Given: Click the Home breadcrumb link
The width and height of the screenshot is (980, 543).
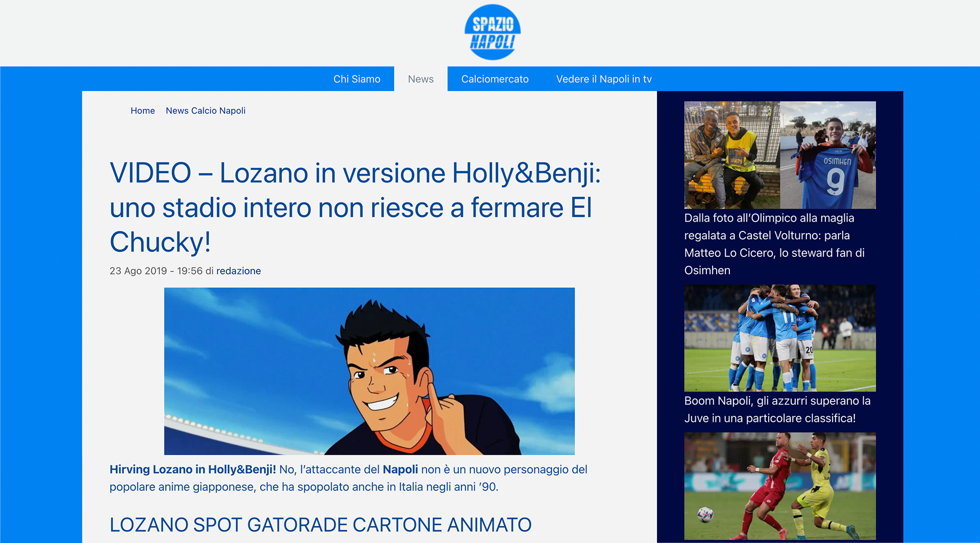Looking at the screenshot, I should click(142, 111).
